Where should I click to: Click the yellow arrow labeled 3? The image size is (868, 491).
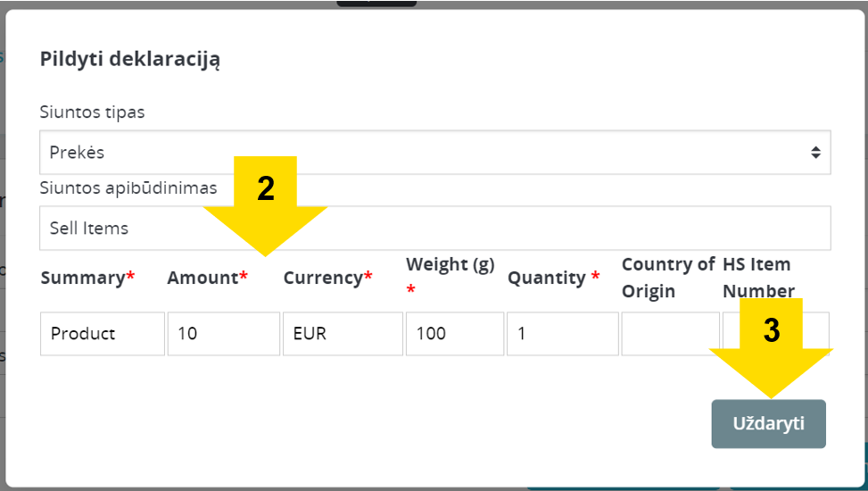pos(771,348)
